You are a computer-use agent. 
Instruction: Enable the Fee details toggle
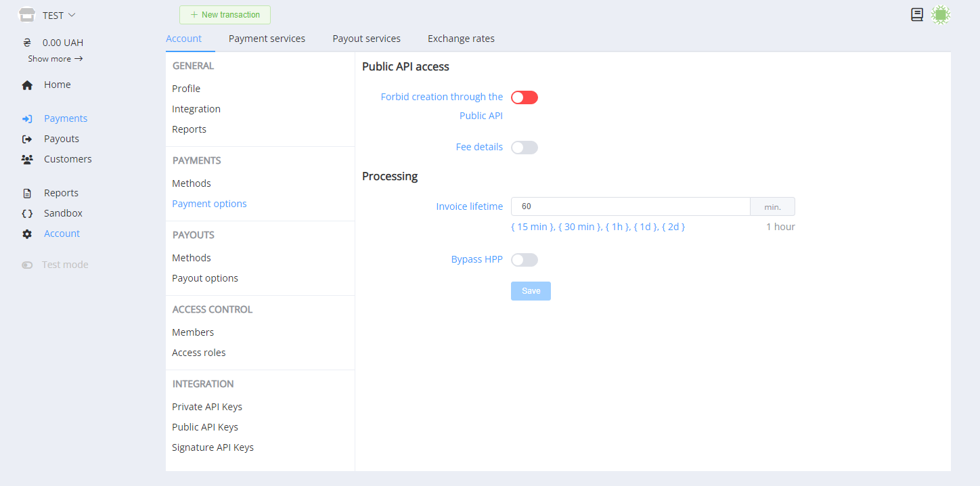(525, 148)
